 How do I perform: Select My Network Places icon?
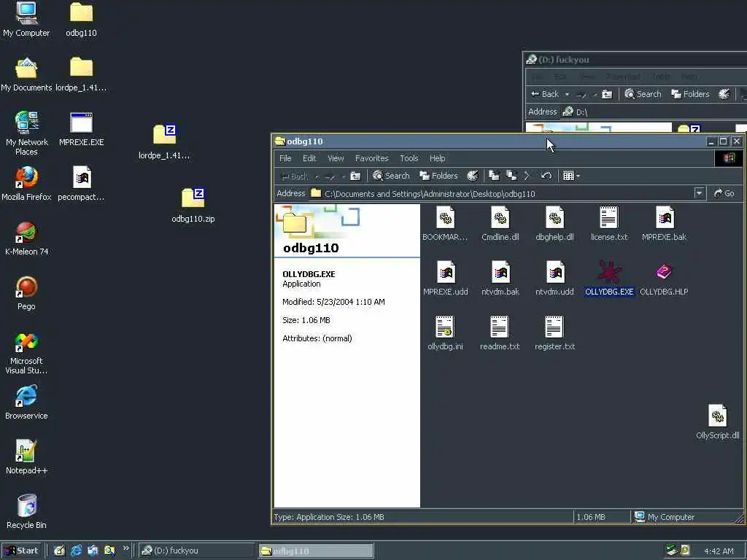(x=26, y=133)
